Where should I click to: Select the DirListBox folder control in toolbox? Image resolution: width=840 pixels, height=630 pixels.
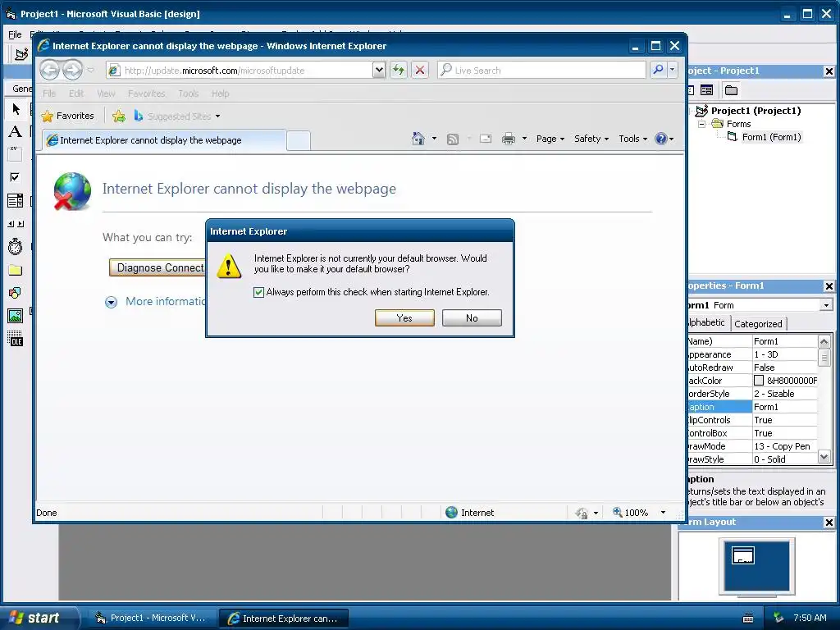[15, 270]
